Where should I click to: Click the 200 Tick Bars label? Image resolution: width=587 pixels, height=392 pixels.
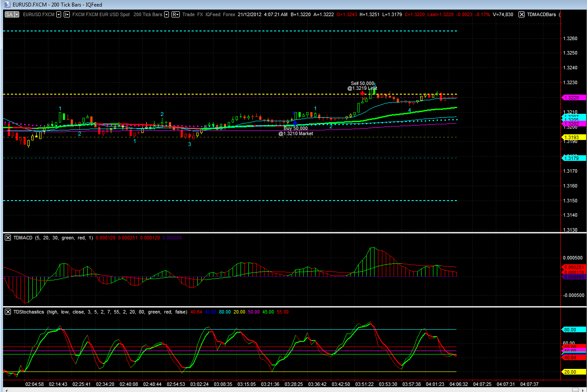click(148, 14)
